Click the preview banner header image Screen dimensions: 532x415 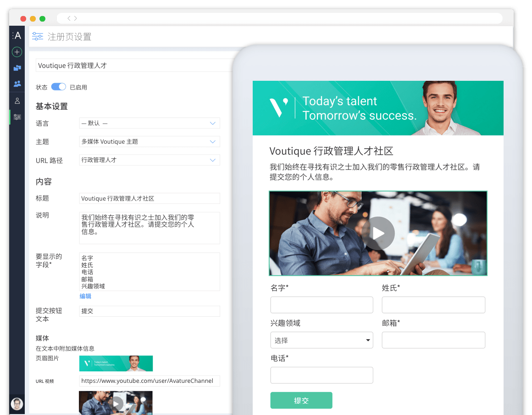[378, 108]
